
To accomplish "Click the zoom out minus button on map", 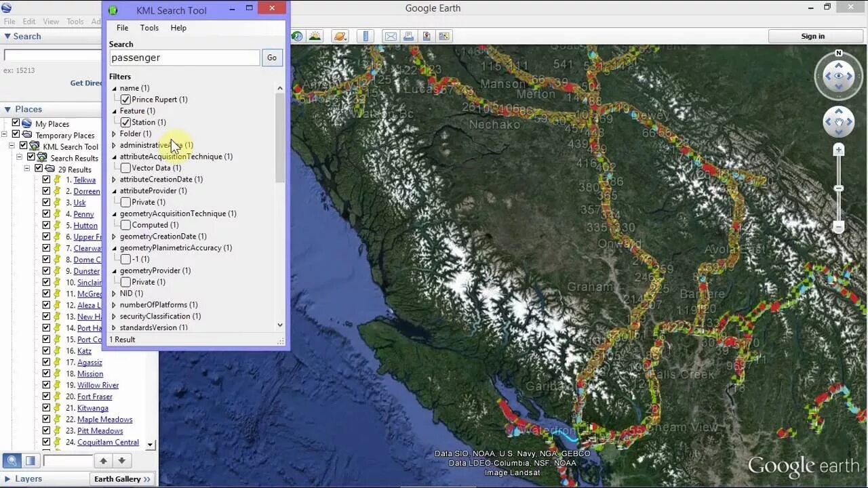I will 839,227.
